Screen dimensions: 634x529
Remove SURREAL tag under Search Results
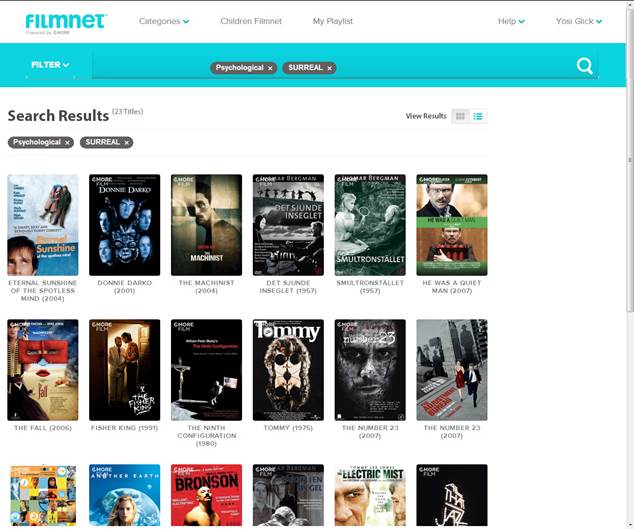127,143
